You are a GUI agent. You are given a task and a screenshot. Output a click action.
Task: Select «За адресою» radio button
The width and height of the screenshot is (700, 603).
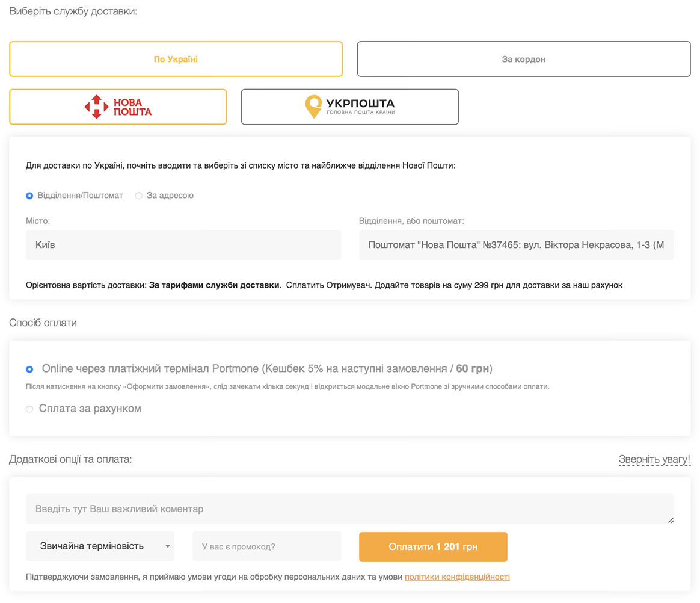tap(139, 196)
